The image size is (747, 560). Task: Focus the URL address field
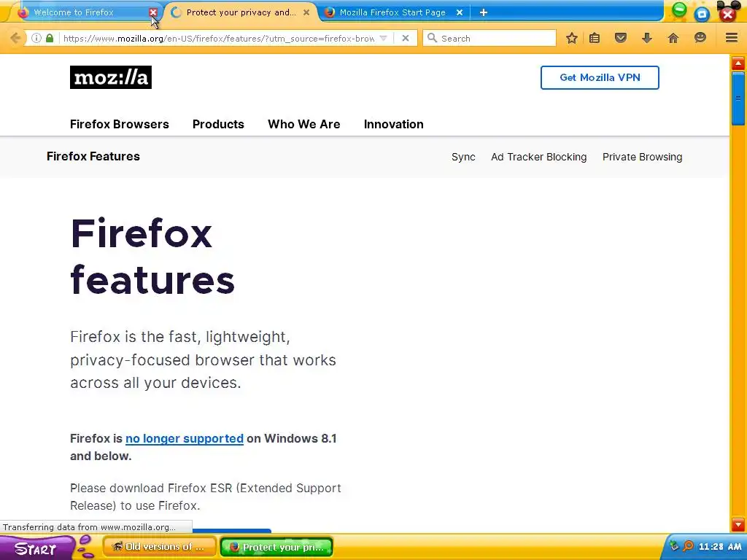coord(218,38)
